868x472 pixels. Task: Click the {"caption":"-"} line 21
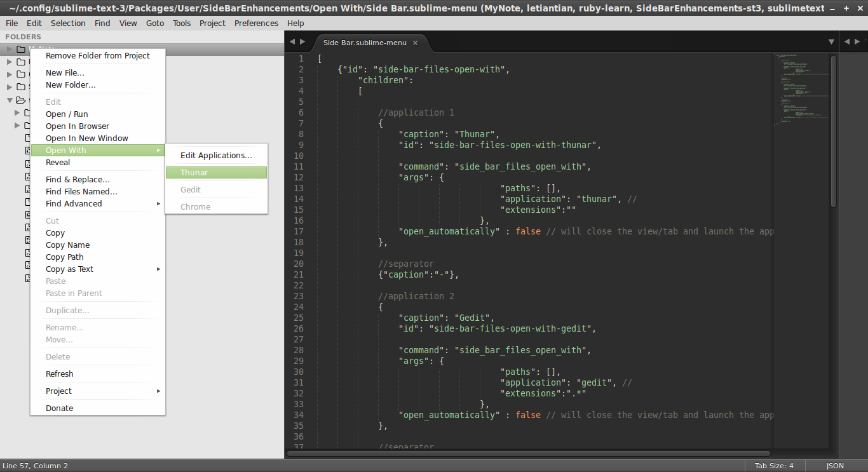pyautogui.click(x=419, y=274)
